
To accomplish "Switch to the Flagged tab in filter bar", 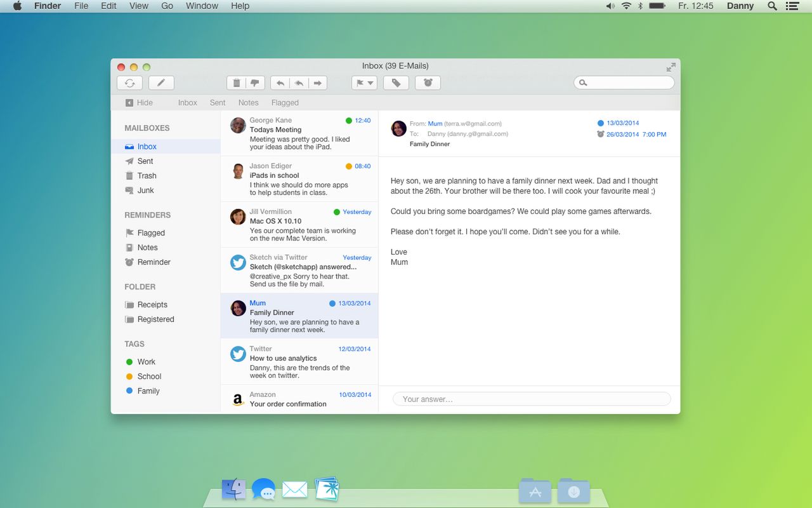I will pyautogui.click(x=285, y=103).
